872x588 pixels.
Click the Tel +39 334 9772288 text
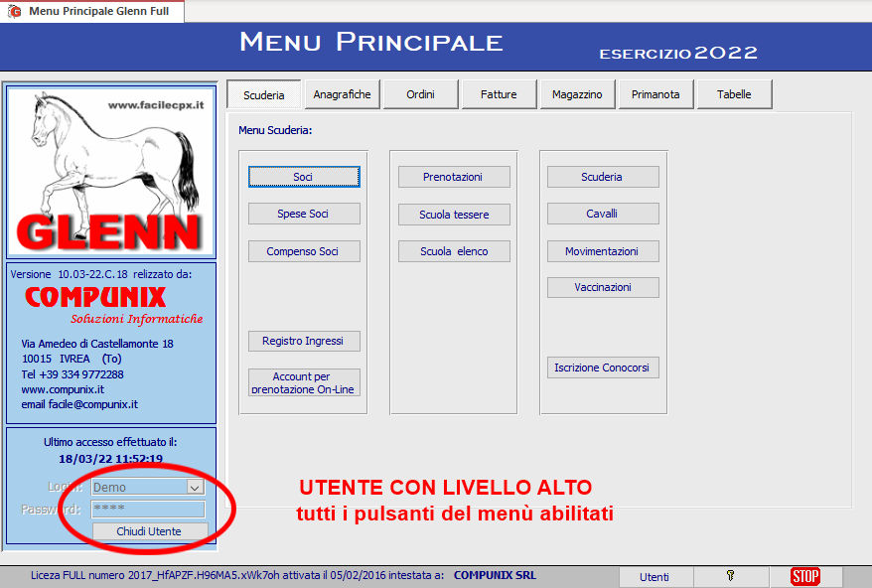pyautogui.click(x=73, y=374)
